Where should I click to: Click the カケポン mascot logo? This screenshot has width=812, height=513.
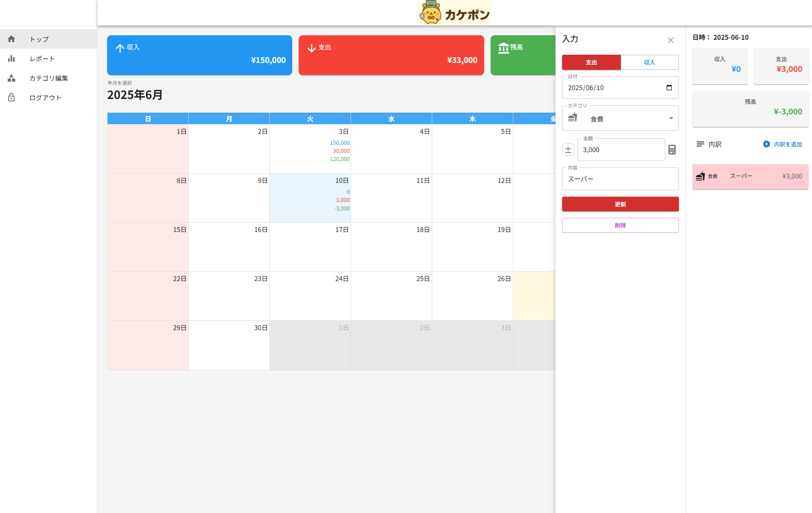pyautogui.click(x=454, y=13)
